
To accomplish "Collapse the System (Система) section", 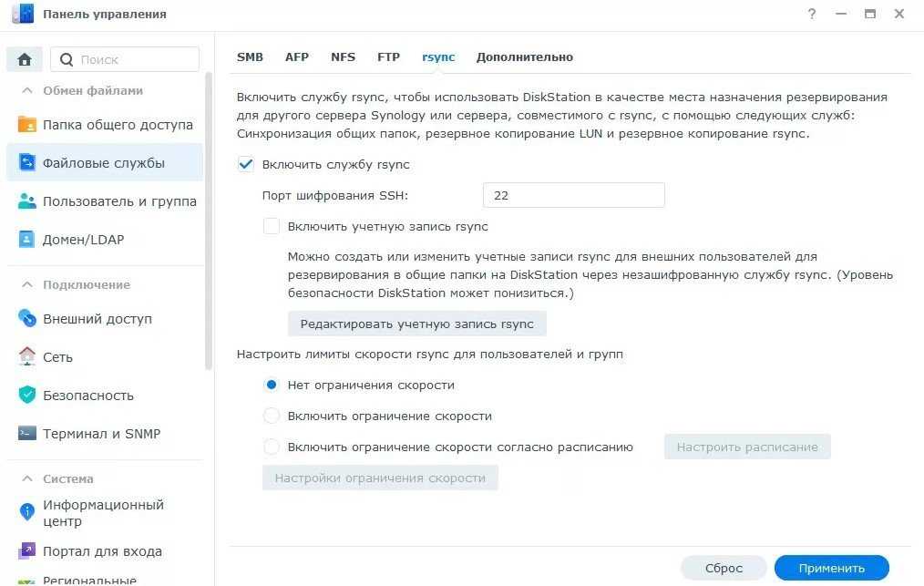I will tap(26, 479).
